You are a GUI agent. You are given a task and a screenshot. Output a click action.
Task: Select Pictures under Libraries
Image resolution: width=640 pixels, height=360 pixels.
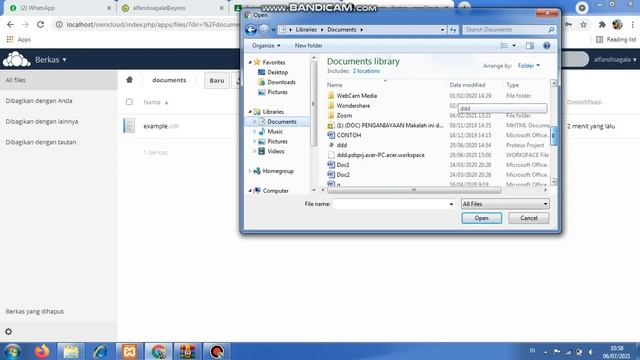pos(278,141)
